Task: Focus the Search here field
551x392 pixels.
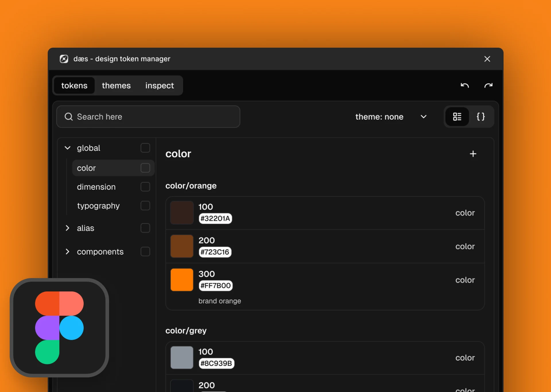Action: [x=148, y=116]
